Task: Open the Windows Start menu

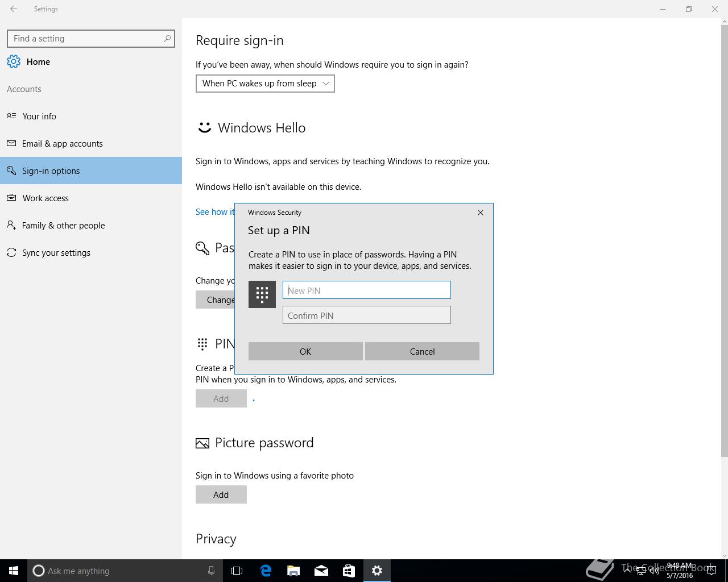Action: [x=14, y=571]
